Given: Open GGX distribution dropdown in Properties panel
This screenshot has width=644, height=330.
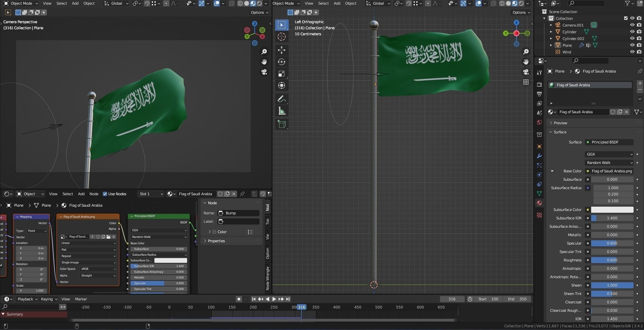Looking at the screenshot, I should pos(609,154).
